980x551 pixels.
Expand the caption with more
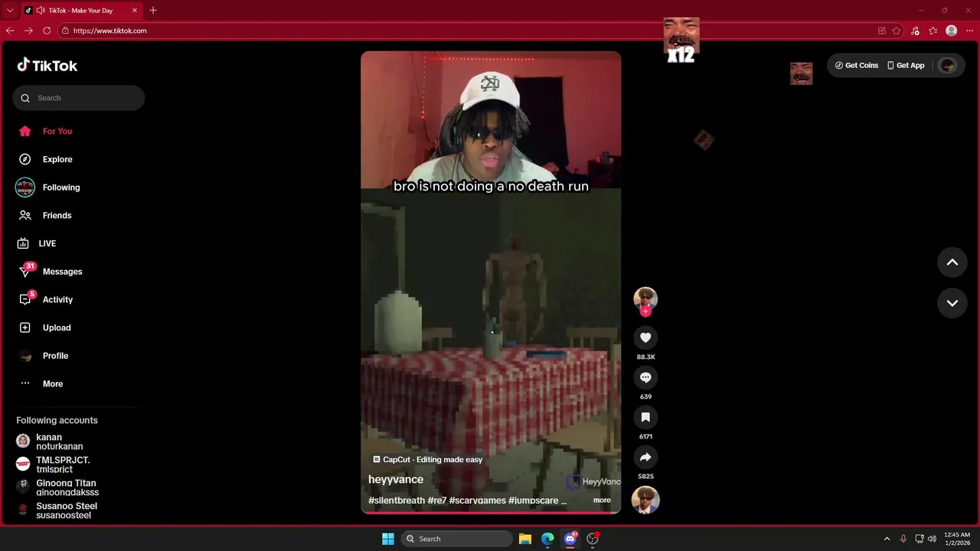coord(602,500)
